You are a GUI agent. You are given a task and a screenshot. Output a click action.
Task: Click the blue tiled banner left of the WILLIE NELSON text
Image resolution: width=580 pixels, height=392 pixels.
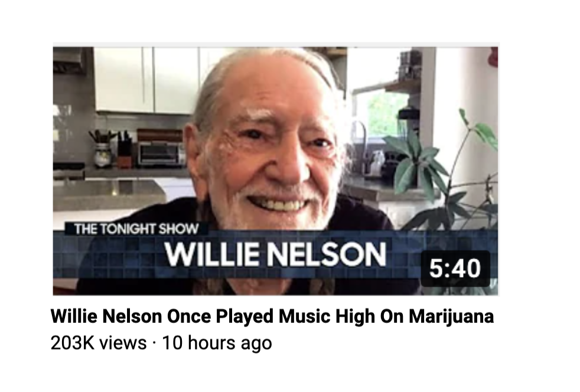(x=109, y=255)
